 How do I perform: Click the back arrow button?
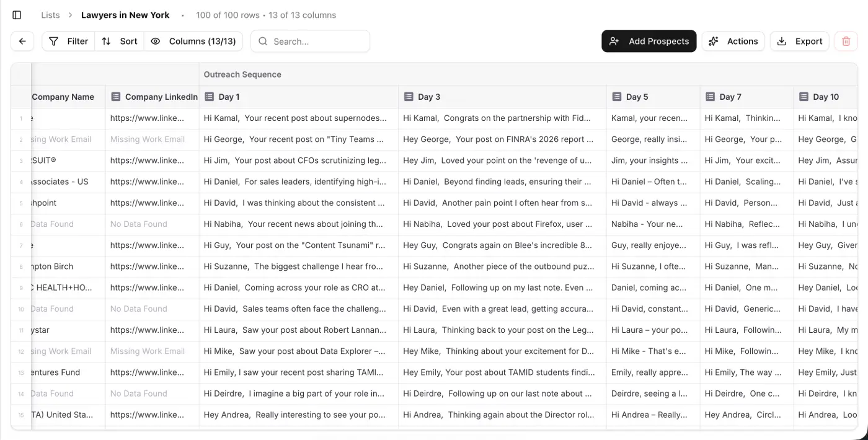22,42
